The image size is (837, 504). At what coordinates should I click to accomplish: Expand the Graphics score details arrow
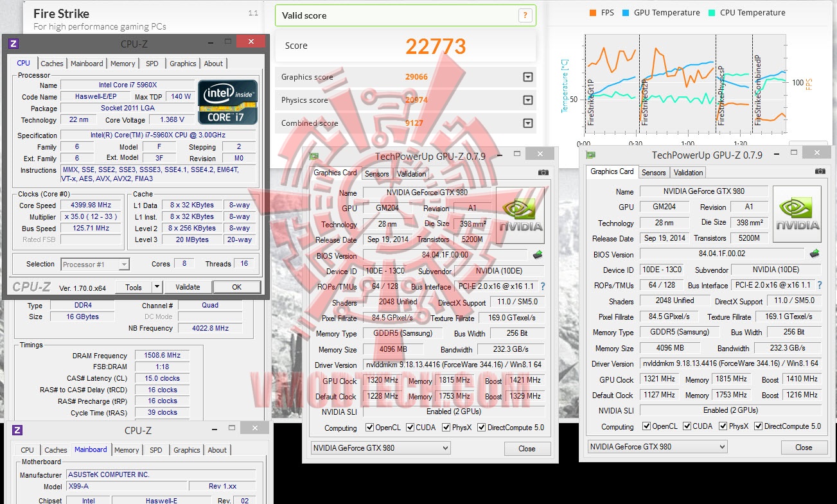tap(527, 76)
